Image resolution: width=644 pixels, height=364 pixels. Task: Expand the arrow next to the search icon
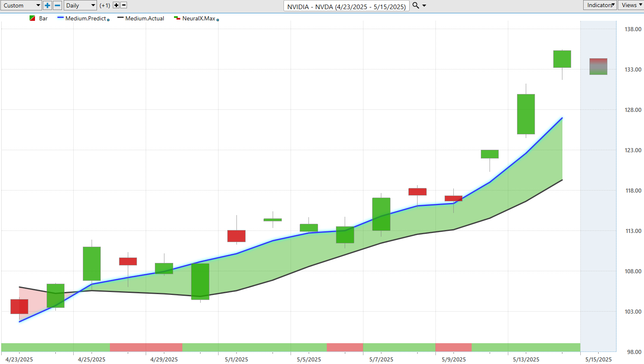point(424,6)
